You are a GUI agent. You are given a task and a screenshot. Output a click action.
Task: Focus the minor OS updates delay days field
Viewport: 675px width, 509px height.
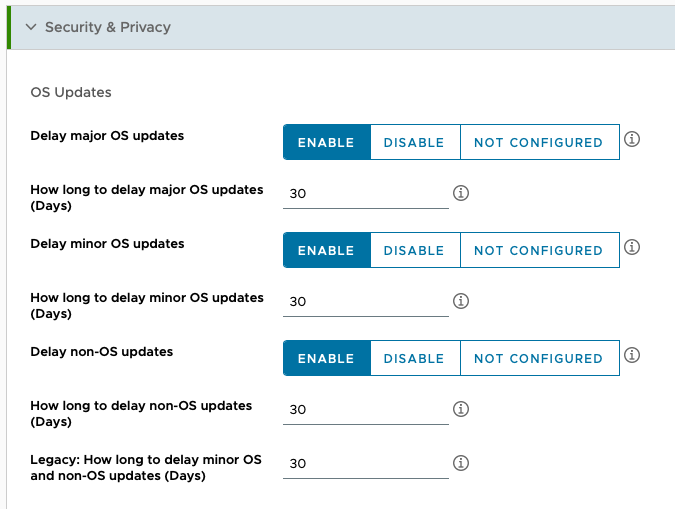point(365,302)
